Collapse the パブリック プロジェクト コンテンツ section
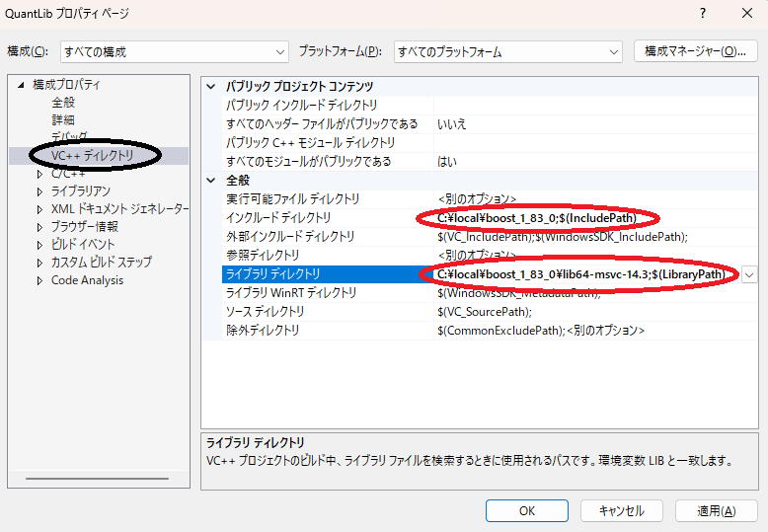Screen dimensions: 768x532 tap(211, 87)
